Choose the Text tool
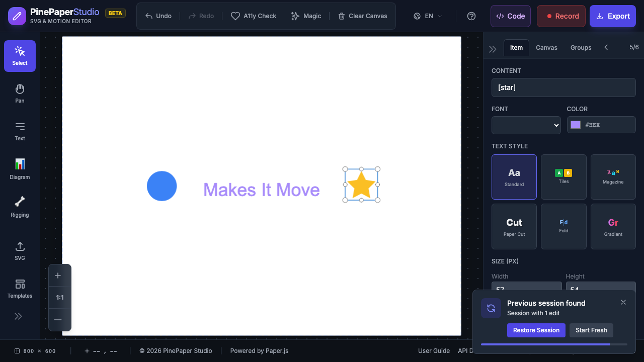 (20, 131)
